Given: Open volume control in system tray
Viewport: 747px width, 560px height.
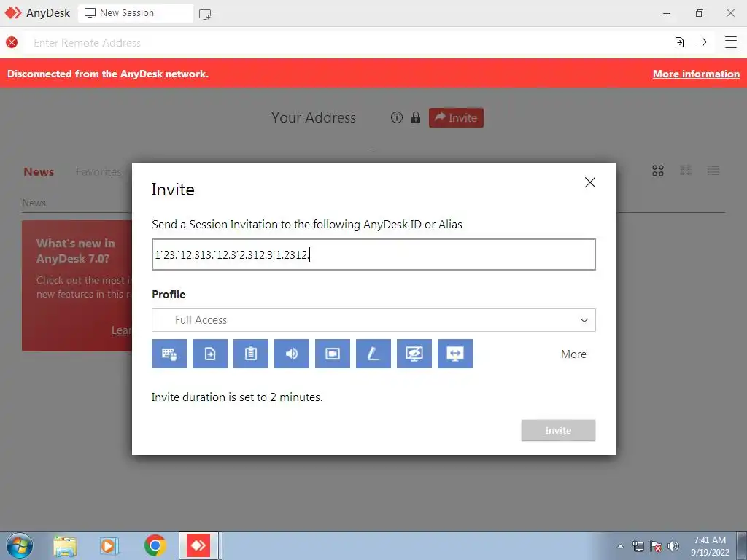Looking at the screenshot, I should tap(673, 546).
